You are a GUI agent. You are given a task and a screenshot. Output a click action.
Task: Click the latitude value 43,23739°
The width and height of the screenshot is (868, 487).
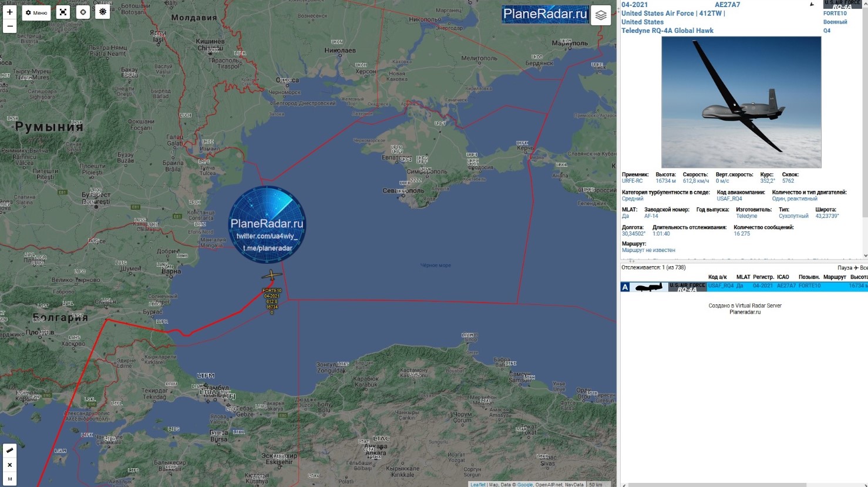coord(827,216)
